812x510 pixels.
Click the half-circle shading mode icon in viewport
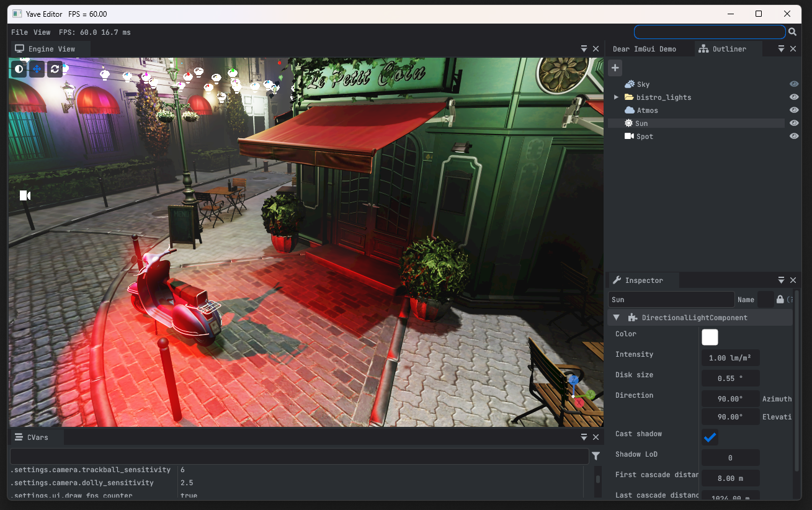tap(19, 69)
